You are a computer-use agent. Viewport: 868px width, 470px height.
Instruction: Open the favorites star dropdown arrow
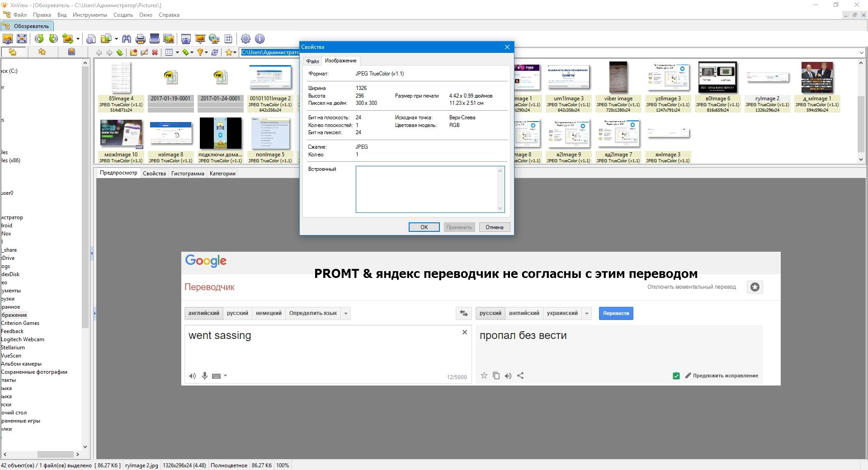[235, 52]
